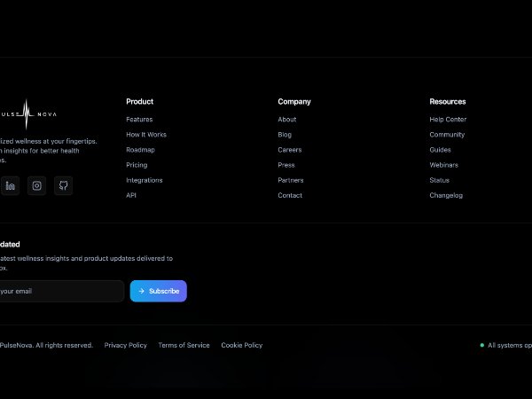Open the Help Center link

pos(448,120)
